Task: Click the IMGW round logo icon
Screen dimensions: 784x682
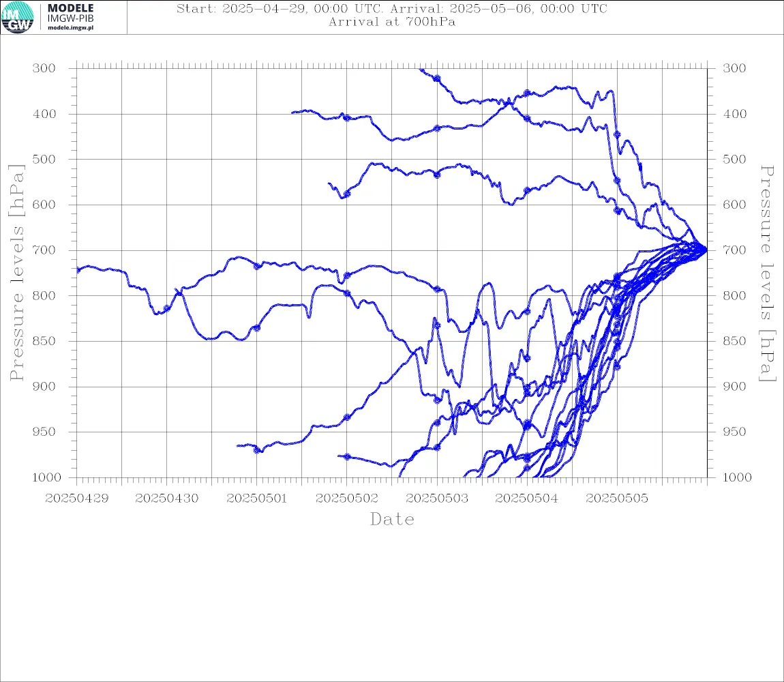Action: tap(18, 18)
